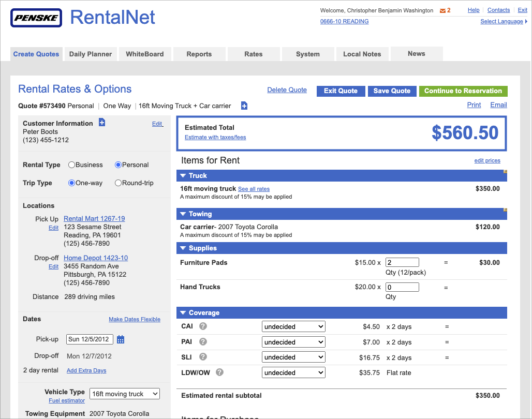Screen dimensions: 532x419
Task: Open Home Depot 1423-10 drop-off link
Action: pos(96,258)
